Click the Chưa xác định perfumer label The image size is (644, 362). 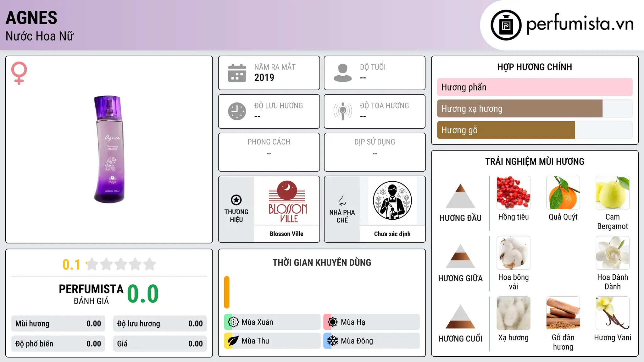click(392, 234)
